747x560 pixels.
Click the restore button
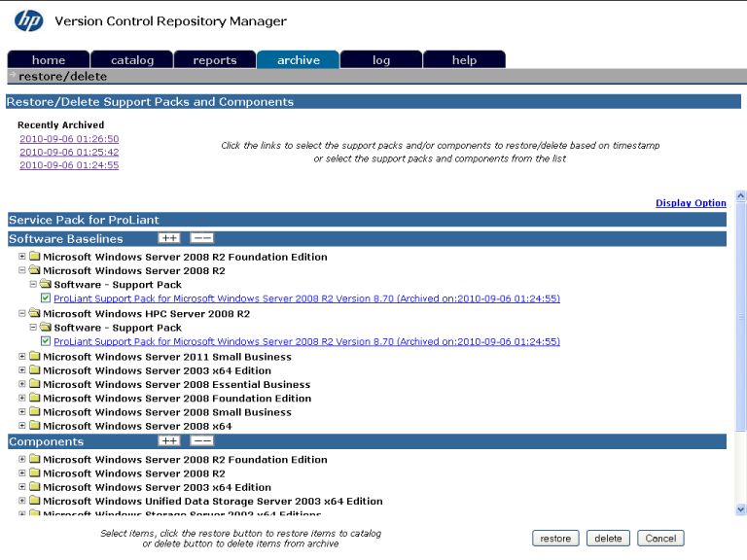[x=555, y=538]
